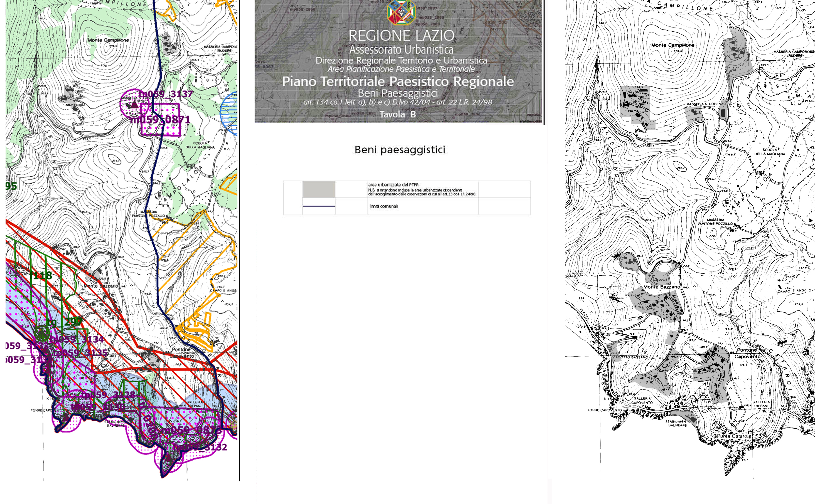This screenshot has height=504, width=815.
Task: Click label 'm059_0871' on the color map
Action: (160, 119)
